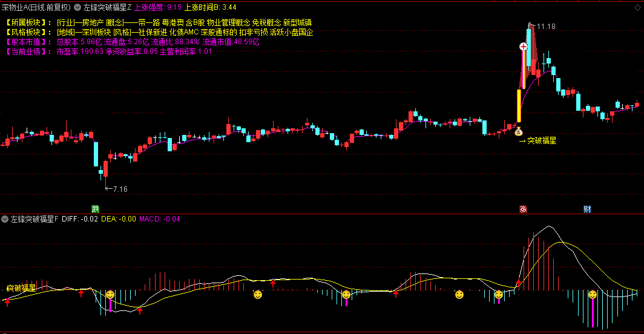Click the red up arrow at the MACD pane's far left

point(7,303)
